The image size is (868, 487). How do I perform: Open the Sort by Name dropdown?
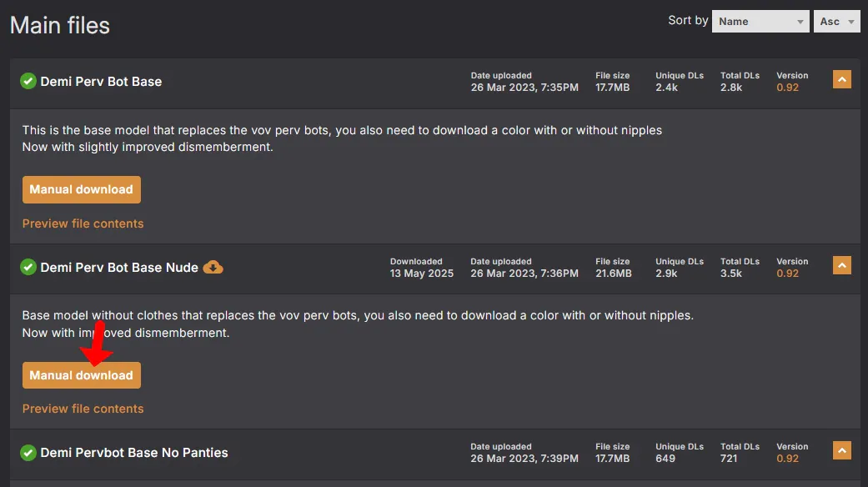pos(760,22)
